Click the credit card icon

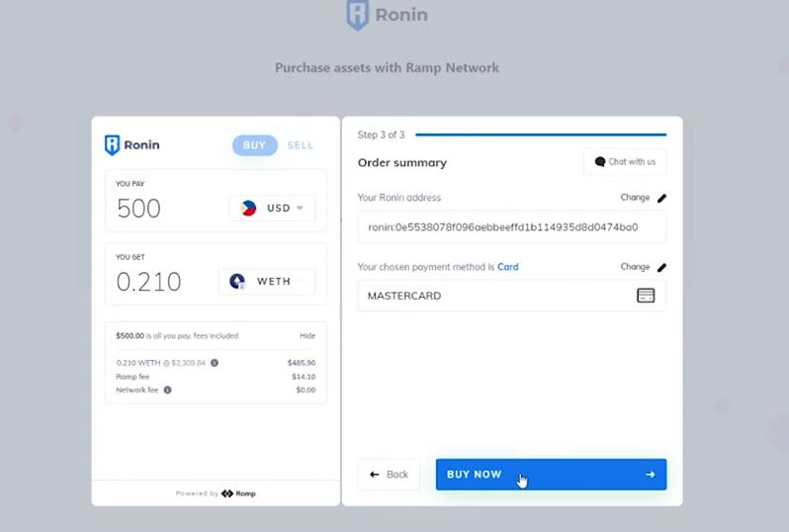pos(646,296)
